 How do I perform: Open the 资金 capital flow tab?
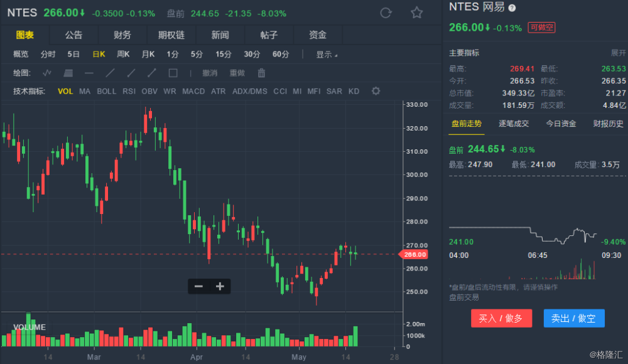pyautogui.click(x=318, y=35)
